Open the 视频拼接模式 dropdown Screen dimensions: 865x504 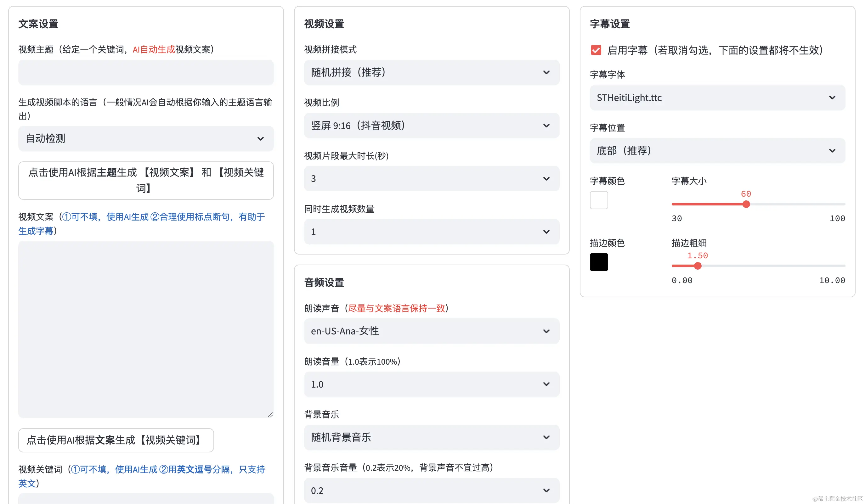[431, 72]
